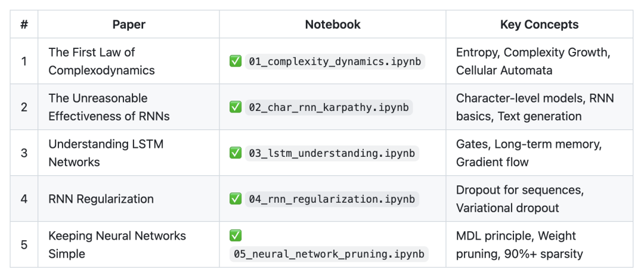The width and height of the screenshot is (644, 279).
Task: Click green checkmark beside 04_rnn_regularization.ipynb
Action: pyautogui.click(x=235, y=199)
